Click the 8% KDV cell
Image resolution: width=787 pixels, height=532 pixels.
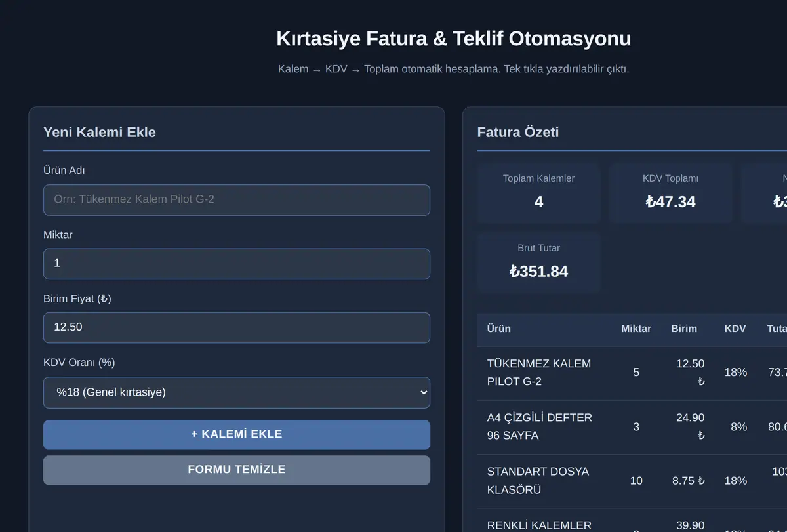[738, 427]
